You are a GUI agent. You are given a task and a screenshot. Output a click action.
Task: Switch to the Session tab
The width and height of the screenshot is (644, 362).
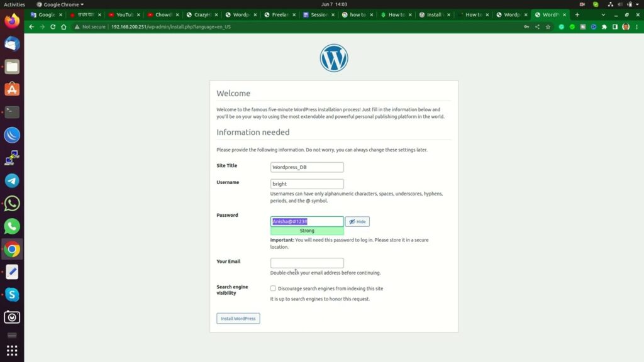click(x=319, y=15)
